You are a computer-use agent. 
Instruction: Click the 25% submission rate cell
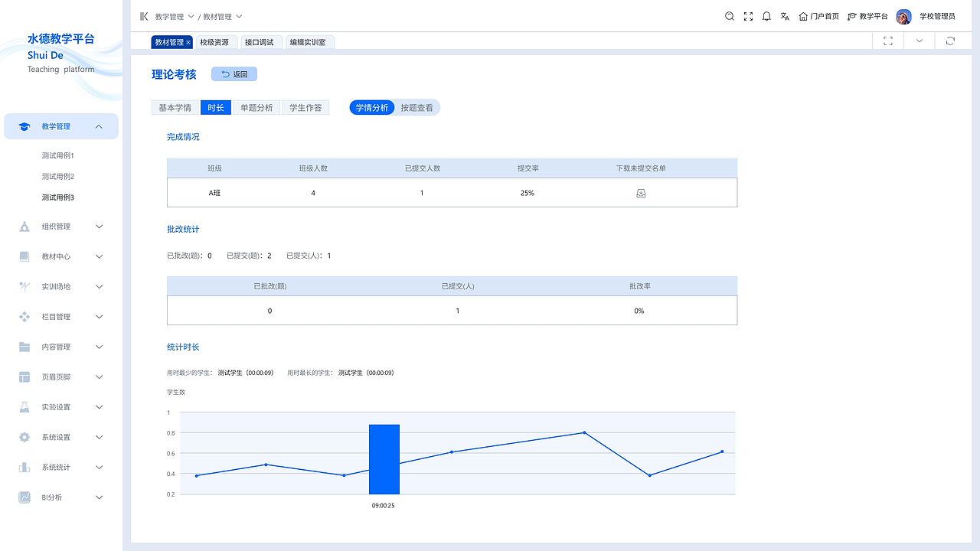coord(528,193)
